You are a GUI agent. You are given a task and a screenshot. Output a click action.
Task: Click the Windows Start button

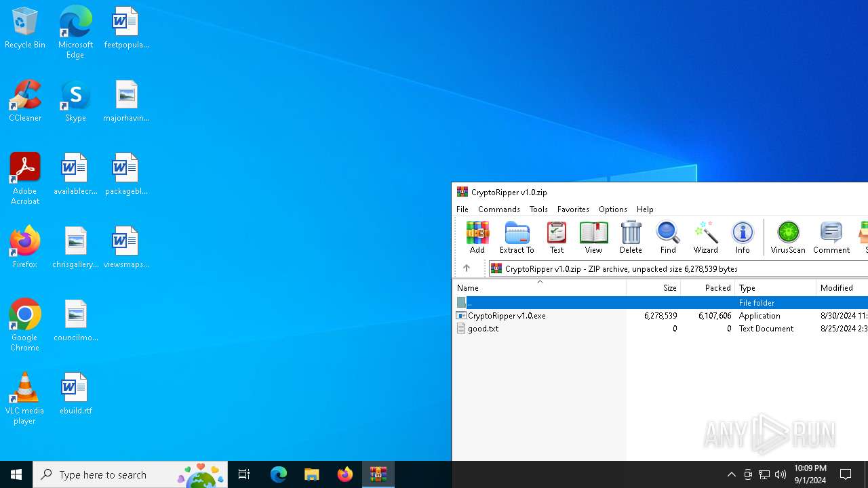pyautogui.click(x=16, y=474)
